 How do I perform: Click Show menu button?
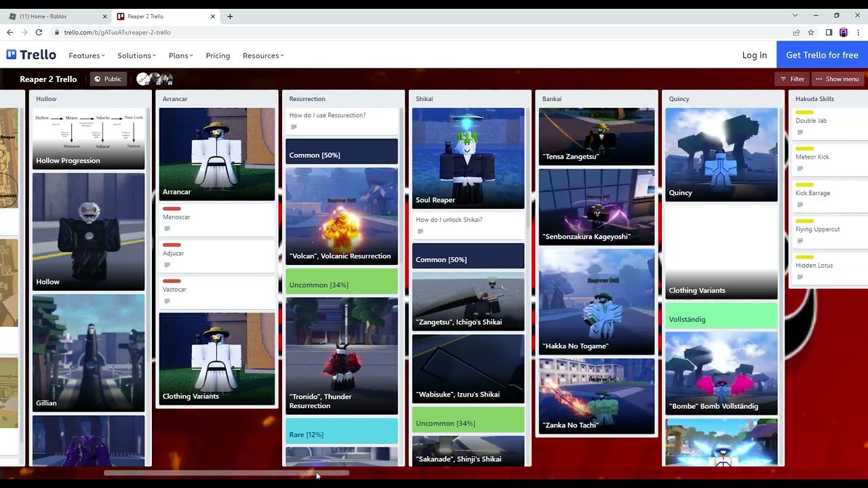pos(838,79)
